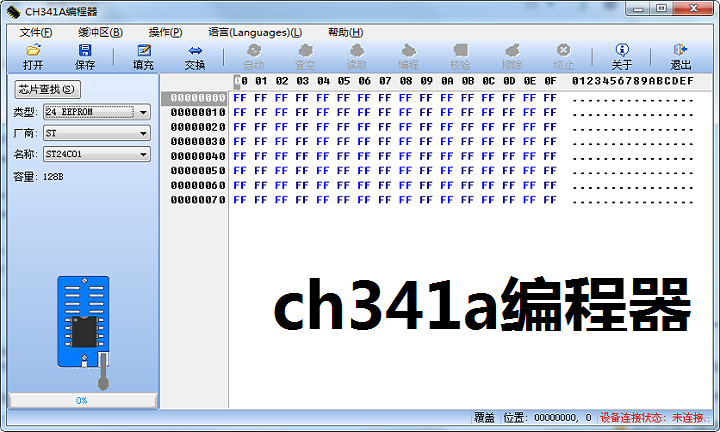The width and height of the screenshot is (720, 432).
Task: Click the 终止 (Stop) icon
Action: (x=563, y=50)
